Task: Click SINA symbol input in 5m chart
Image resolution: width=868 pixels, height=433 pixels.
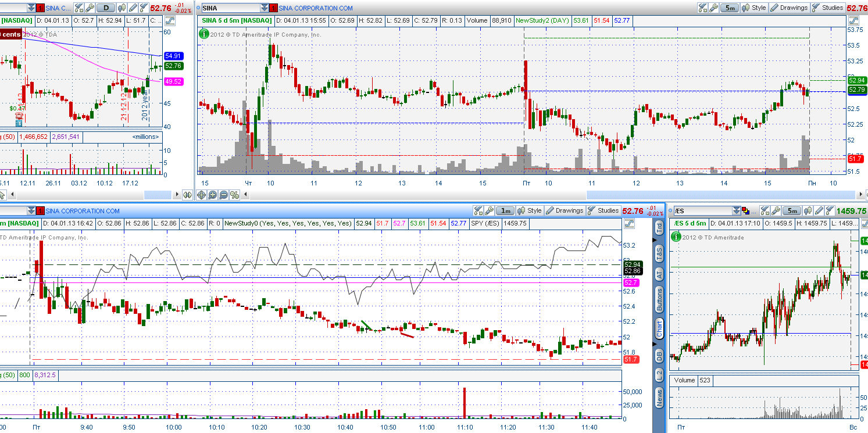Action: 231,8
